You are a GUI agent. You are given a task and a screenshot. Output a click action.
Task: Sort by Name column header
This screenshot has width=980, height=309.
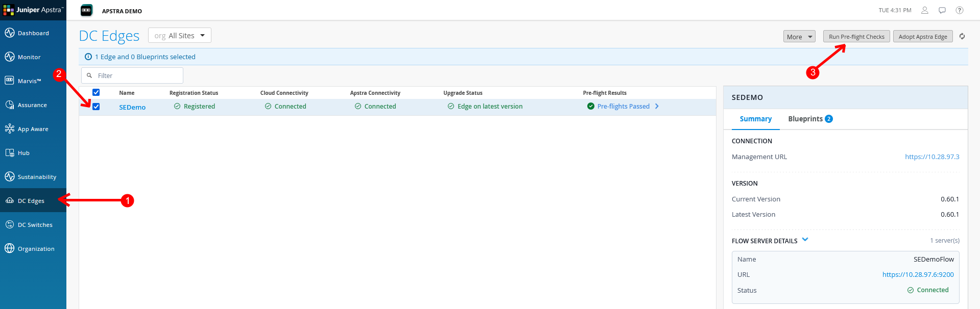tap(127, 93)
